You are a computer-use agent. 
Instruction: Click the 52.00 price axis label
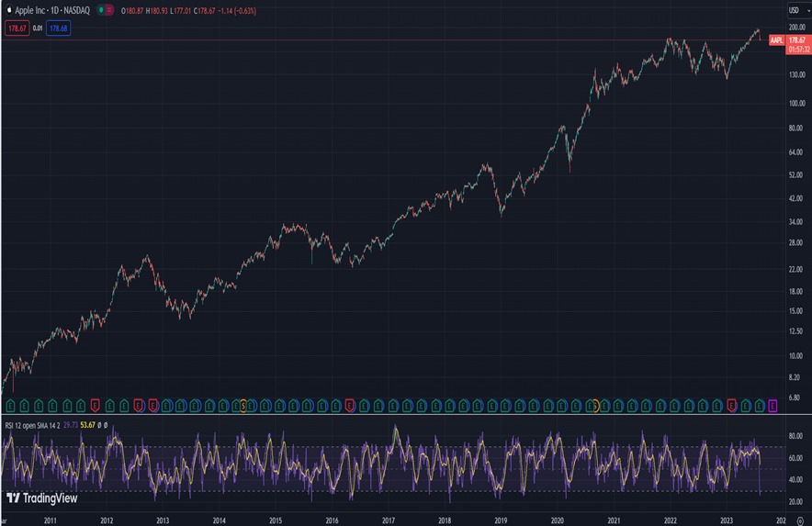pyautogui.click(x=795, y=175)
